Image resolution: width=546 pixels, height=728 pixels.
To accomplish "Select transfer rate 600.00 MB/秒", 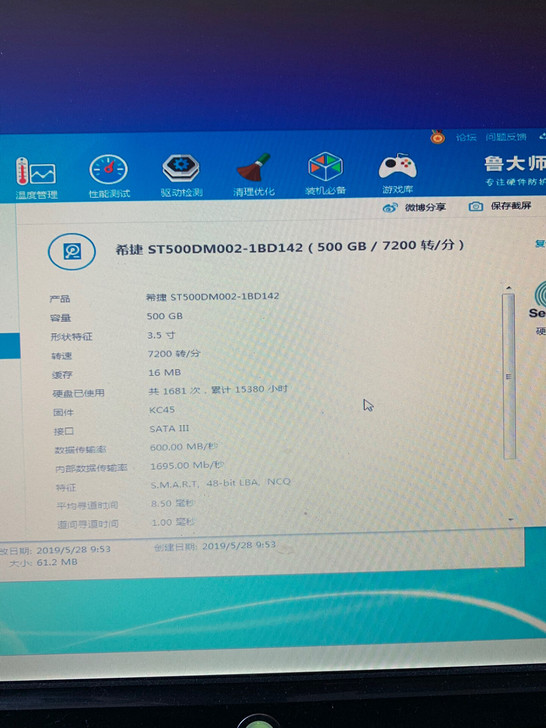I will [184, 447].
